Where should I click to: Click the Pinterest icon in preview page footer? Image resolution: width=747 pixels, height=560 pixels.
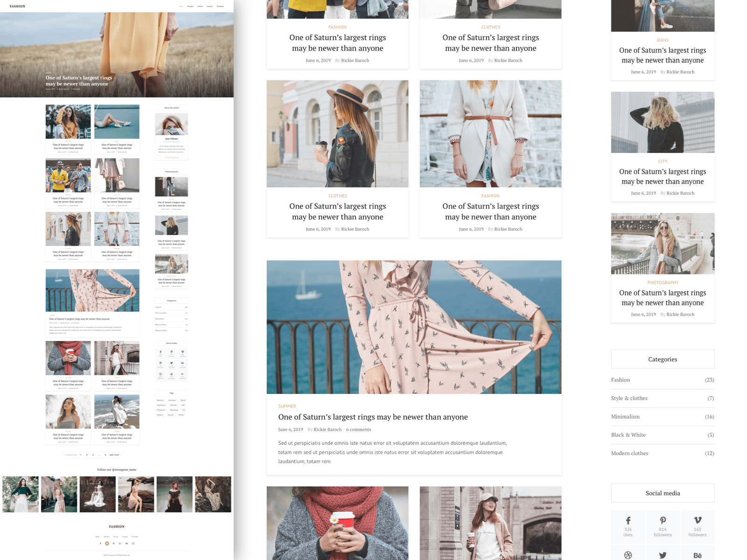[113, 543]
